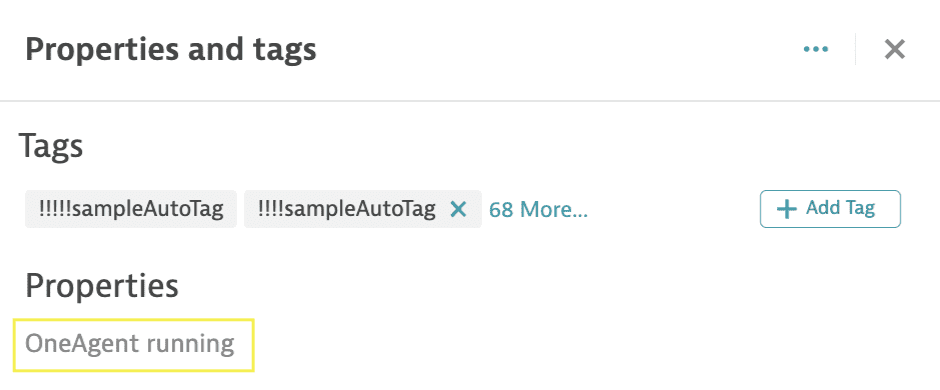Click the Add Tag button
The height and width of the screenshot is (390, 940).
point(830,209)
